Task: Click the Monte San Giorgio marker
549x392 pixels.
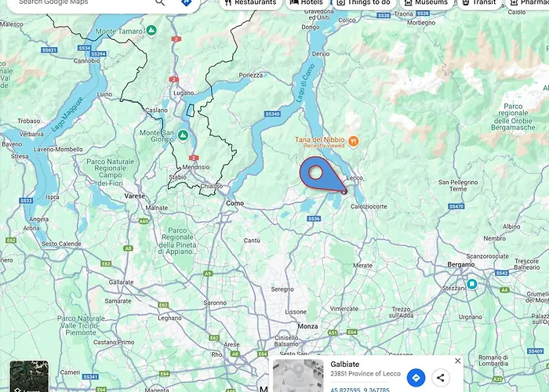Action: (183, 135)
